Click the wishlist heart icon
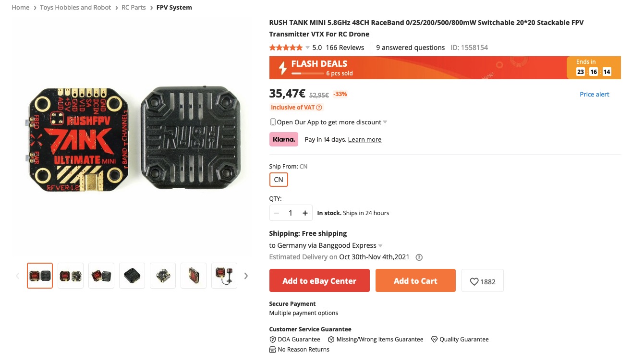Screen dimensions: 632x364 coord(474,281)
